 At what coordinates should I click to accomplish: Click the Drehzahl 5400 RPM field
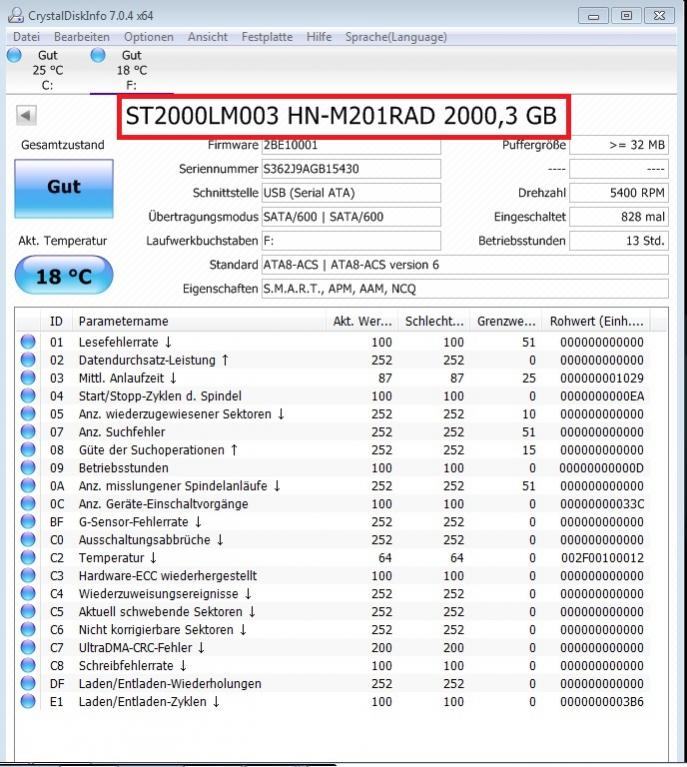click(x=618, y=193)
